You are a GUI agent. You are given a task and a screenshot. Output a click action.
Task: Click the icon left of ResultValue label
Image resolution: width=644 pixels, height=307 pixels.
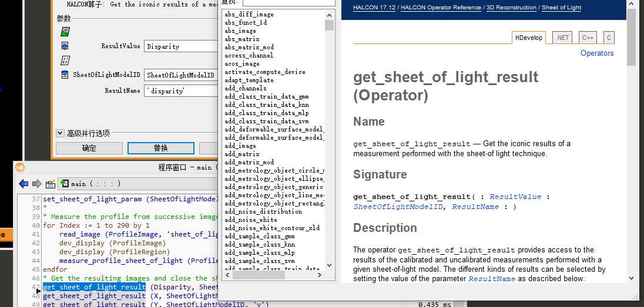[x=65, y=46]
